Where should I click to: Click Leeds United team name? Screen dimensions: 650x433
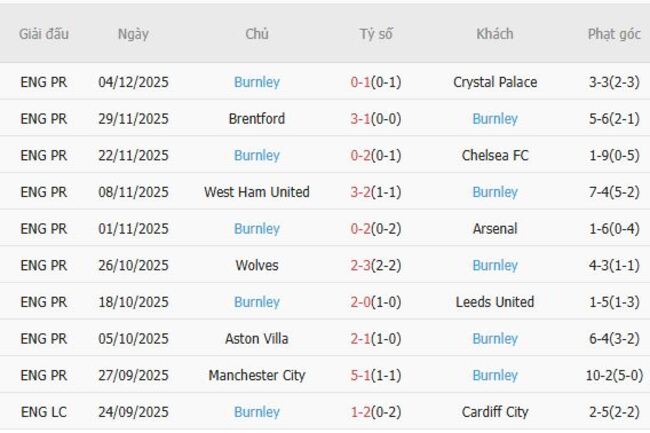pos(495,302)
